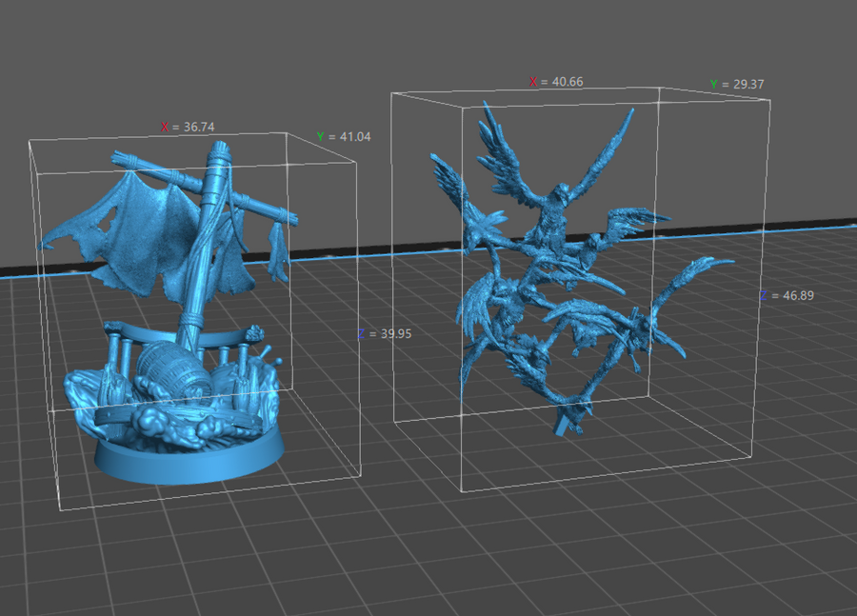Click the round base of the mast model

tap(190, 462)
